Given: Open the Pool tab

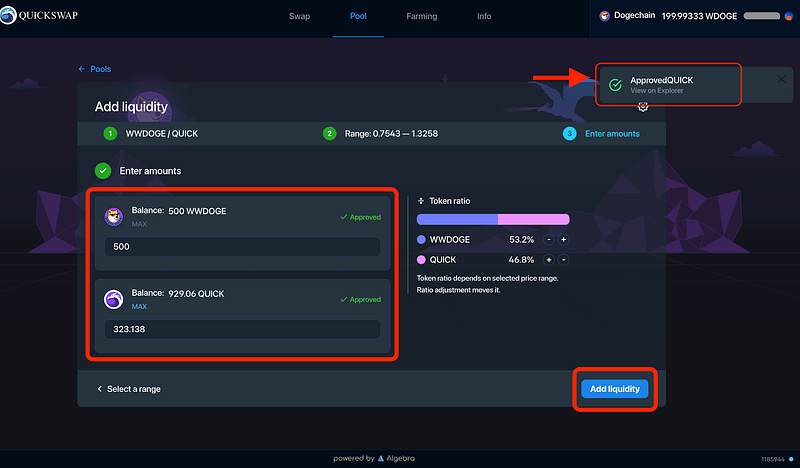Looking at the screenshot, I should [358, 16].
